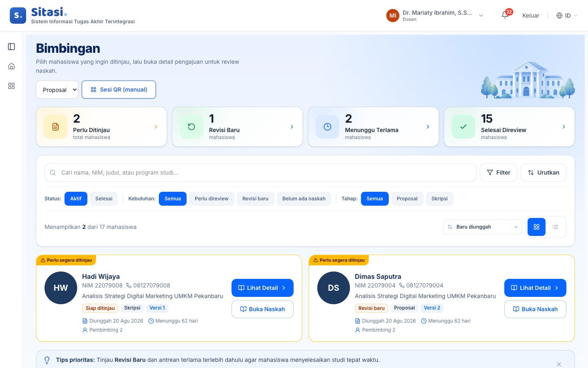Open Menunggu Terlama card arrow
The width and height of the screenshot is (588, 368).
tap(428, 127)
